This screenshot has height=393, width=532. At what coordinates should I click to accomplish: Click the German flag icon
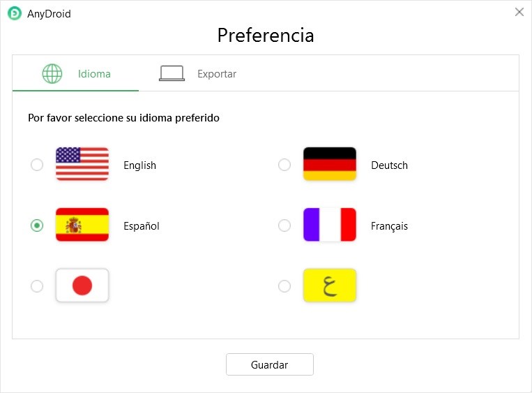pos(329,164)
